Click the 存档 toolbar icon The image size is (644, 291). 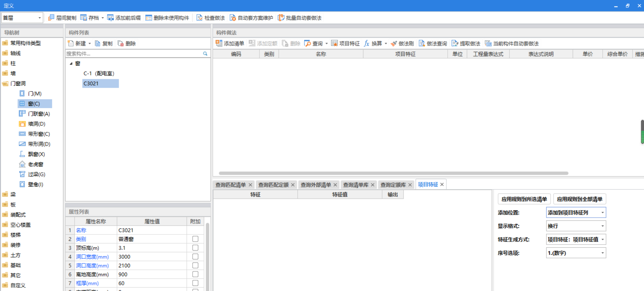[x=84, y=18]
